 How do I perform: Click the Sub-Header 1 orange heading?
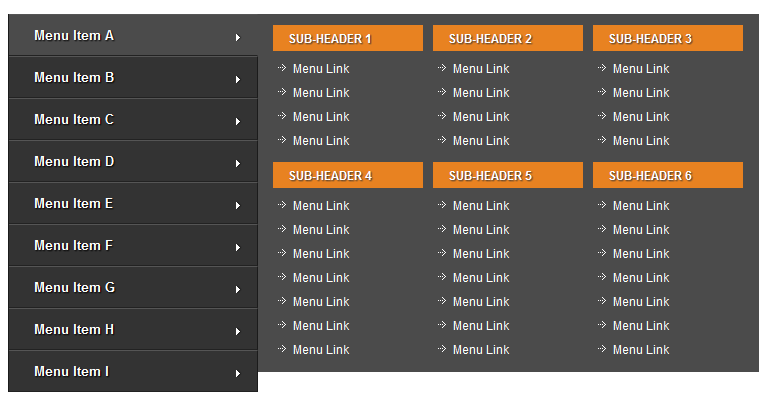pos(347,39)
